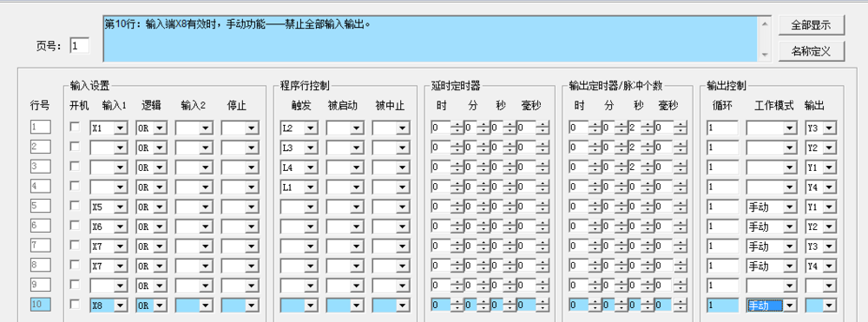The width and height of the screenshot is (868, 322).
Task: Enable 开机 checkbox for row 4
Action: 75,186
